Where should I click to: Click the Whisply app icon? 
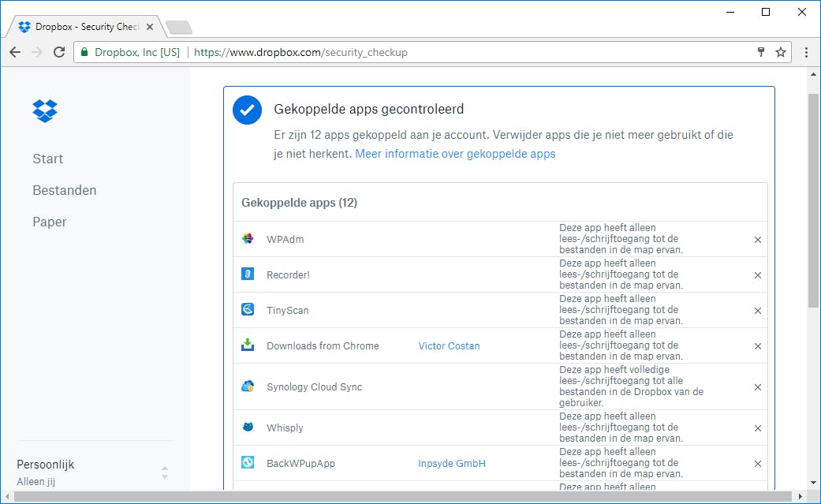(x=248, y=427)
